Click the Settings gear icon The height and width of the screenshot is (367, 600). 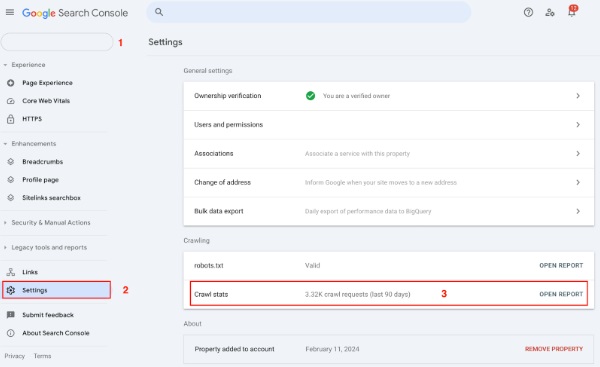(11, 290)
